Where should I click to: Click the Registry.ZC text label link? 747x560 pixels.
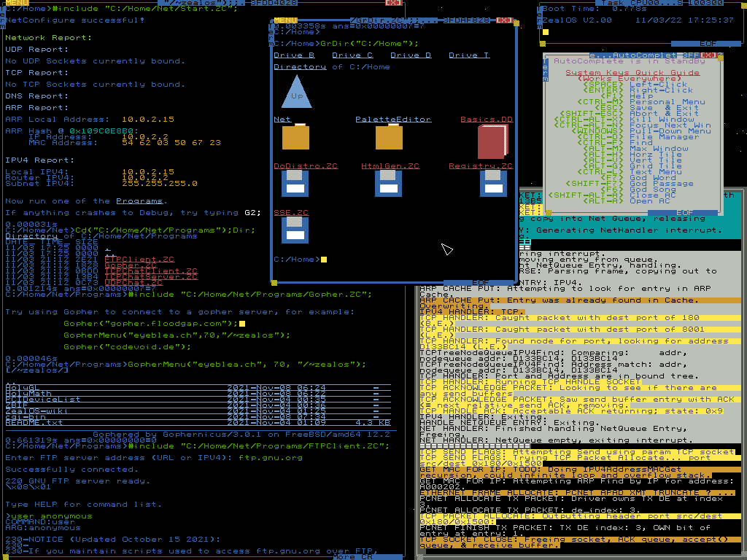[x=481, y=166]
